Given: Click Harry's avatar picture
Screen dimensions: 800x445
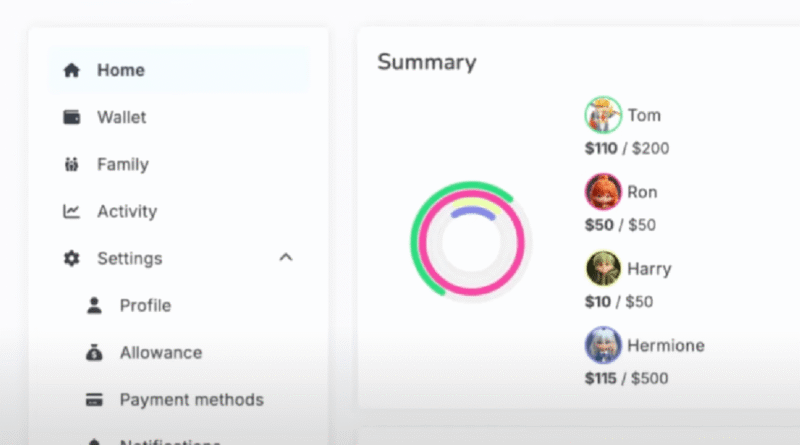Looking at the screenshot, I should tap(603, 269).
